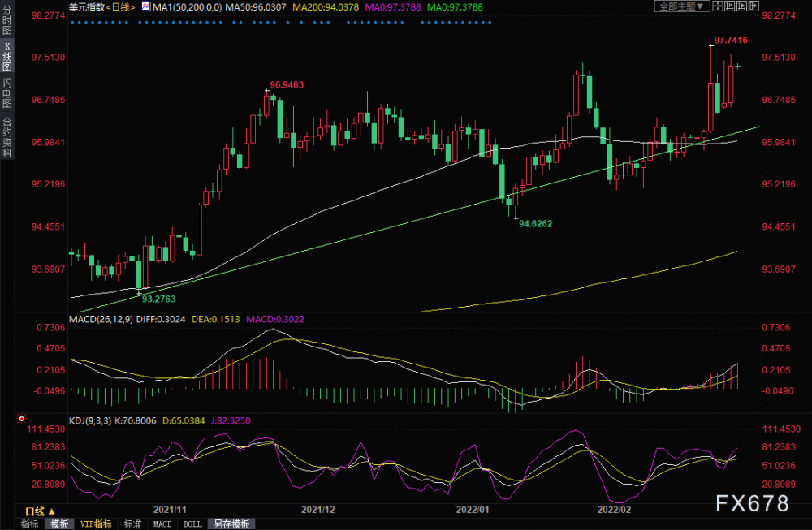Image resolution: width=812 pixels, height=530 pixels.
Task: Choose the MACD template button
Action: [162, 524]
